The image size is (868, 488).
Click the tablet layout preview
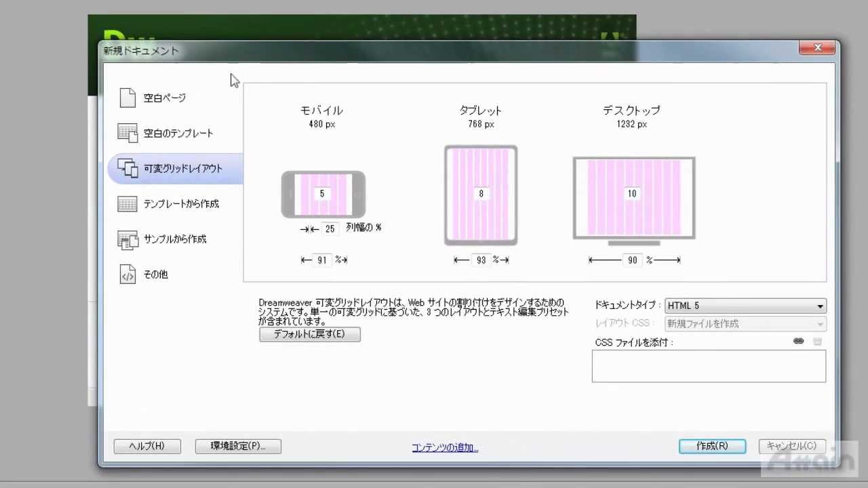pyautogui.click(x=481, y=195)
